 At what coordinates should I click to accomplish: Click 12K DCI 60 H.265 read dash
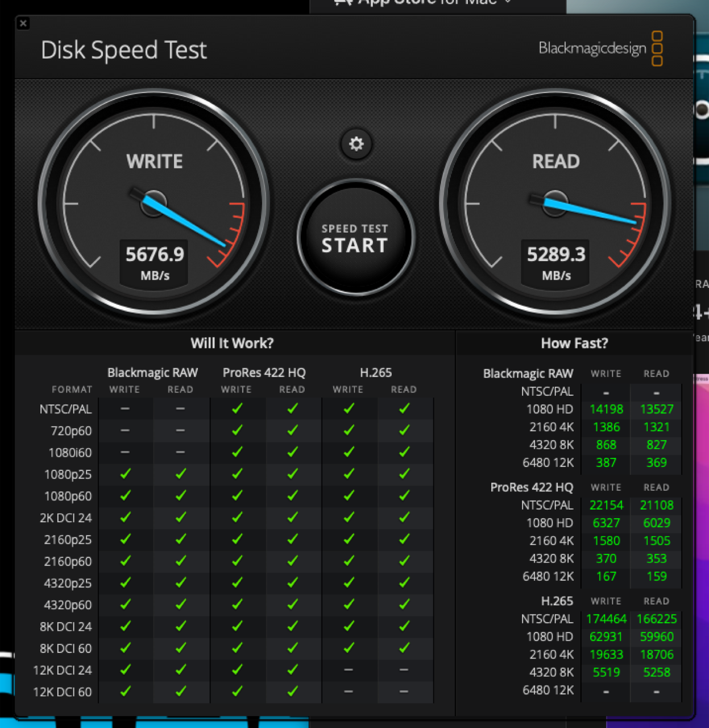pyautogui.click(x=404, y=692)
